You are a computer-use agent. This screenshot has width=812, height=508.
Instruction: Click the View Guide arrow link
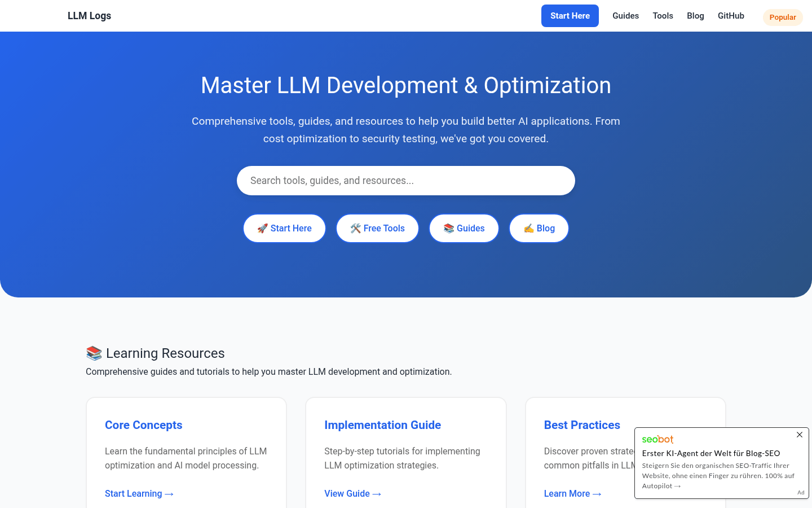352,494
